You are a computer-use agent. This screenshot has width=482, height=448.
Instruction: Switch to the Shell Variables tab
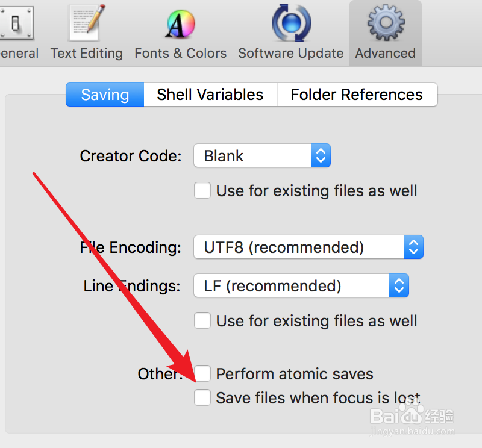click(210, 95)
